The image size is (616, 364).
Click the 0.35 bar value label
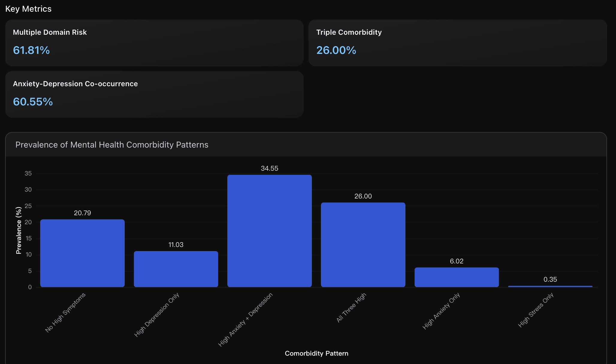tap(550, 280)
